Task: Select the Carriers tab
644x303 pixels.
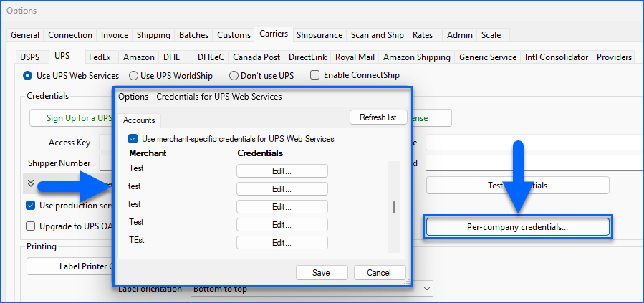Action: pos(274,34)
